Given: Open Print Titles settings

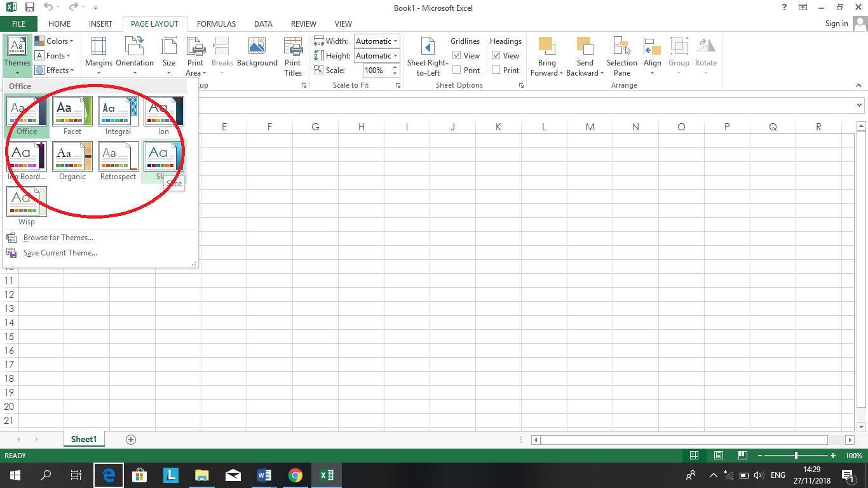Looking at the screenshot, I should tap(293, 56).
